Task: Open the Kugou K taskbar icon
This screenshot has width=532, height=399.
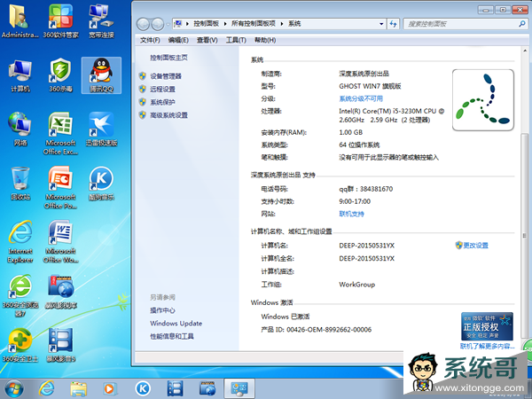Action: 143,389
